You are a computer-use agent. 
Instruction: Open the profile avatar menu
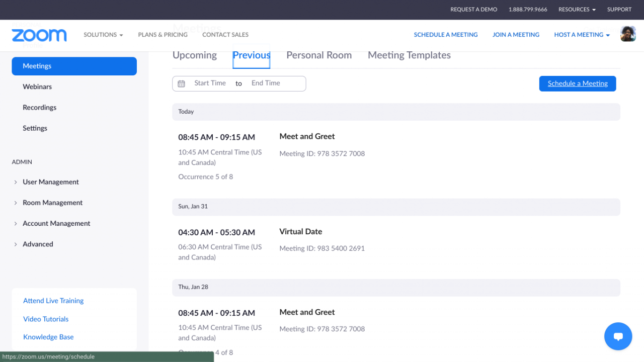(628, 34)
